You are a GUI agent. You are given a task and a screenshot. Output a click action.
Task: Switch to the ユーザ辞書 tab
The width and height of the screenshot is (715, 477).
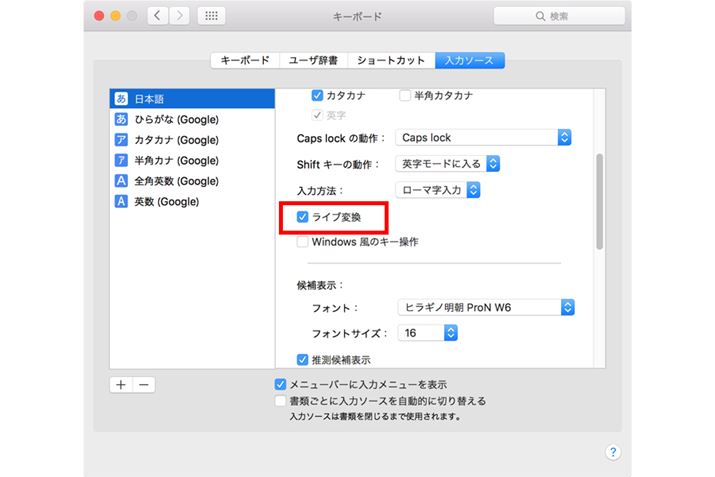pyautogui.click(x=311, y=60)
